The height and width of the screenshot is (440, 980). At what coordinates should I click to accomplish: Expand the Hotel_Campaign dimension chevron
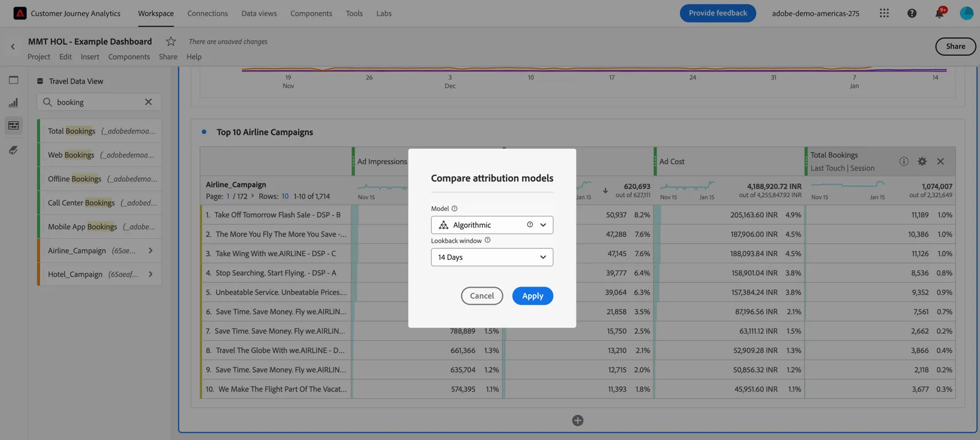(x=151, y=275)
